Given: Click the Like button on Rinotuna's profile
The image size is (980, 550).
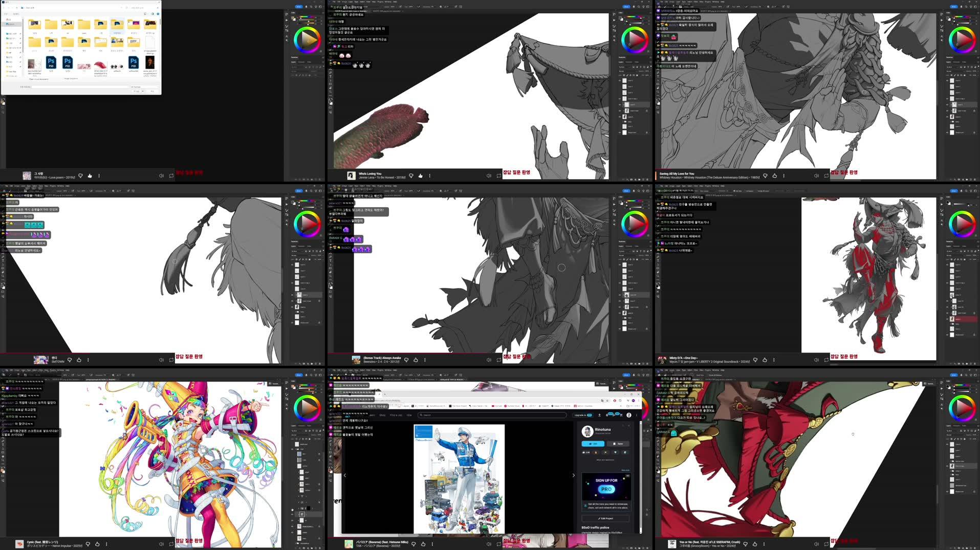Looking at the screenshot, I should [593, 444].
